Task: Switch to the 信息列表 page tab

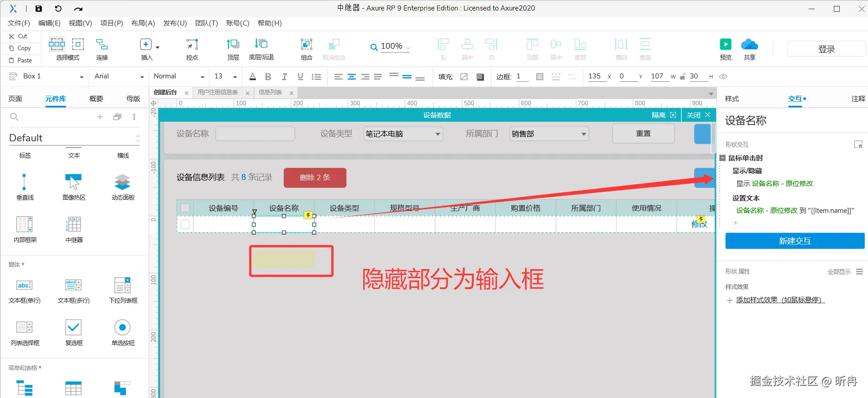Action: (x=270, y=93)
